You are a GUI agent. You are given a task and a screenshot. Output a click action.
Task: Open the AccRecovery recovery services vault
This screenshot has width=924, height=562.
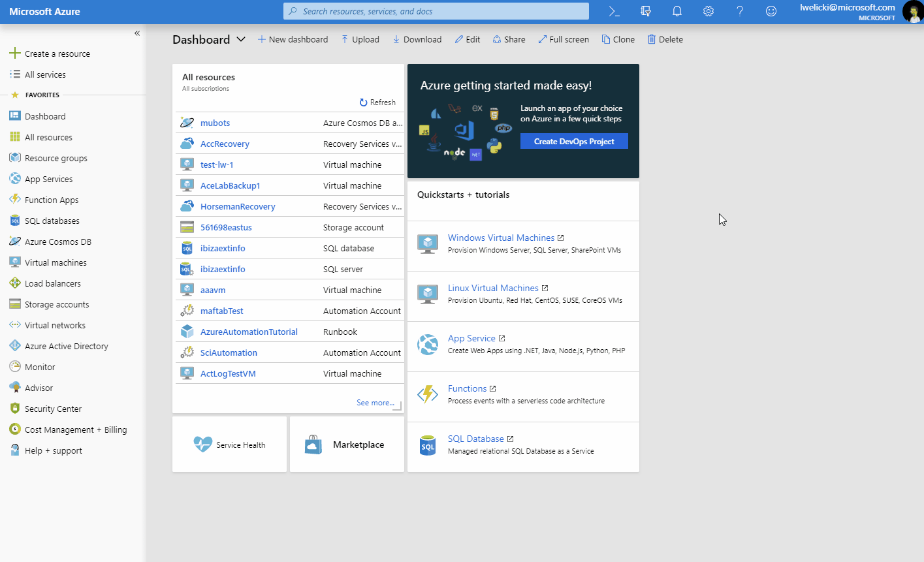225,144
